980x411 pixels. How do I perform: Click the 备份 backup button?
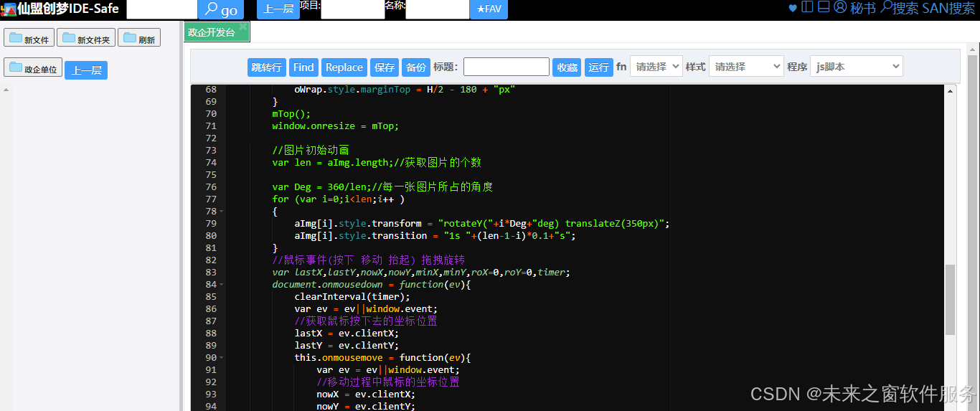click(x=415, y=67)
